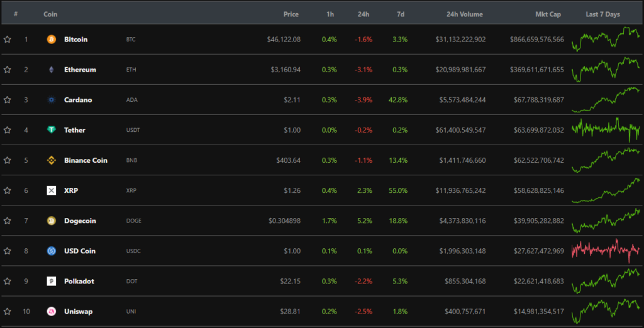Click the Dogecoin logo icon
This screenshot has height=328, width=644.
[x=52, y=221]
